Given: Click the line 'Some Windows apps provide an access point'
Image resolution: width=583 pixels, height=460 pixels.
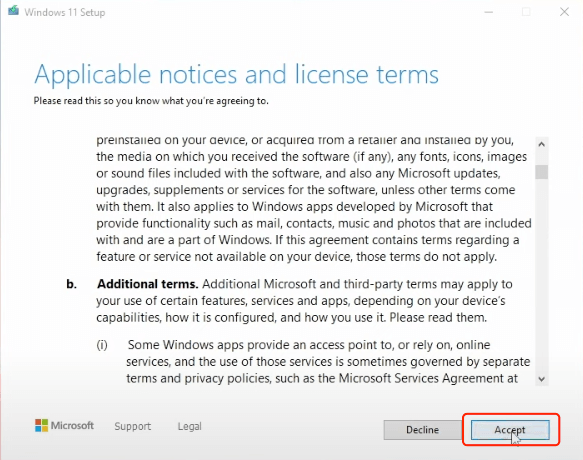Looking at the screenshot, I should coord(309,345).
